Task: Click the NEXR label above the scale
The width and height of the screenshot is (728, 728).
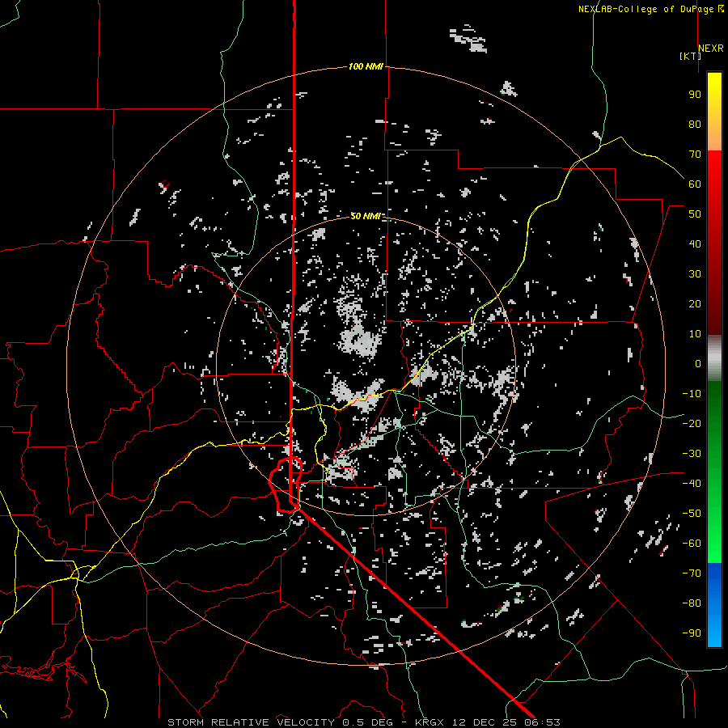Action: tap(711, 49)
